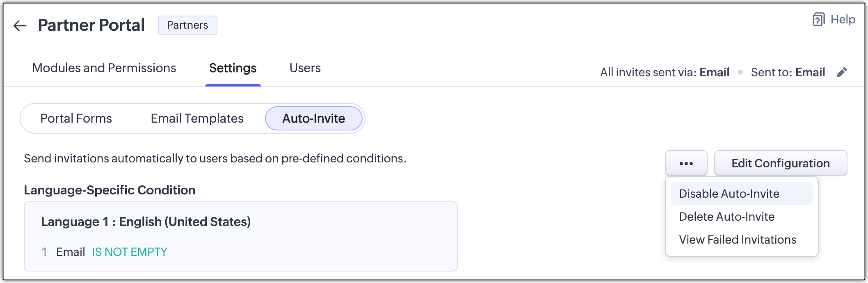Click the Help question-mark icon
868x283 pixels.
pyautogui.click(x=818, y=19)
